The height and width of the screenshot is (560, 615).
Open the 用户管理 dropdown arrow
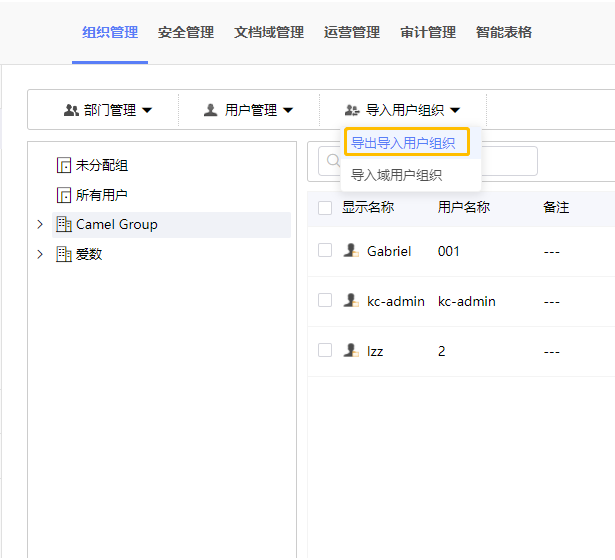coord(288,110)
